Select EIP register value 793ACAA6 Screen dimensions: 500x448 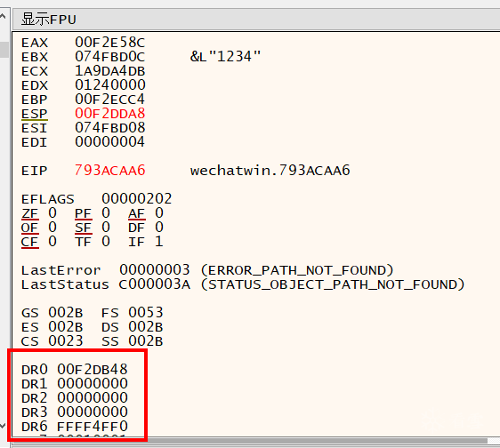[110, 171]
